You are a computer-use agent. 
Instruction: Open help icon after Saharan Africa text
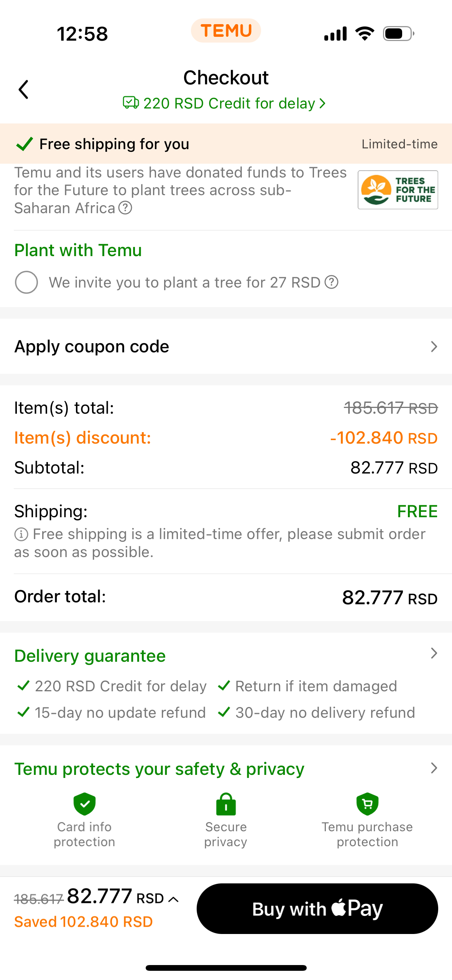[125, 208]
